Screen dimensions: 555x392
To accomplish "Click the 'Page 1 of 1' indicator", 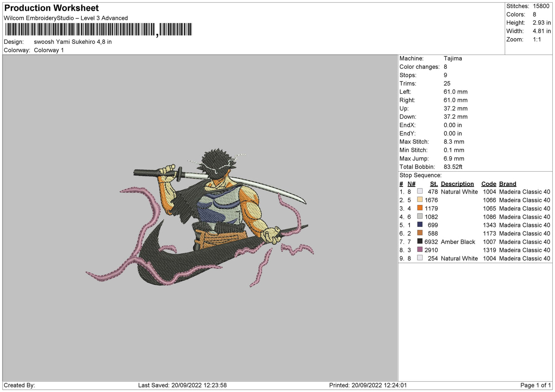I will click(535, 385).
